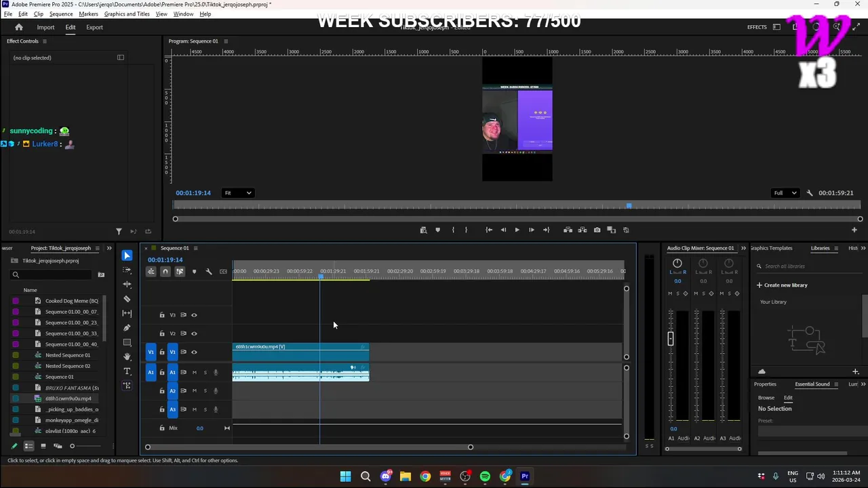Click Mark Out bracket button
Viewport: 868px width, 488px height.
click(466, 230)
